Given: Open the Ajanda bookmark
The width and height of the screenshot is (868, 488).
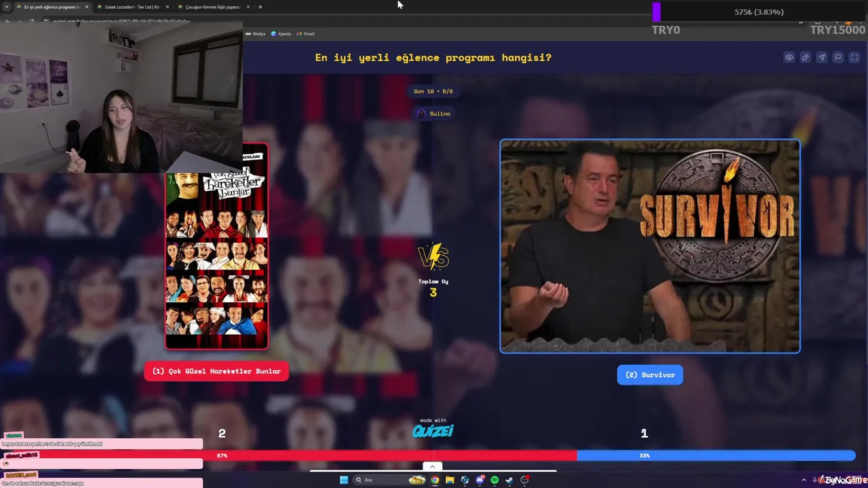Looking at the screenshot, I should [281, 33].
